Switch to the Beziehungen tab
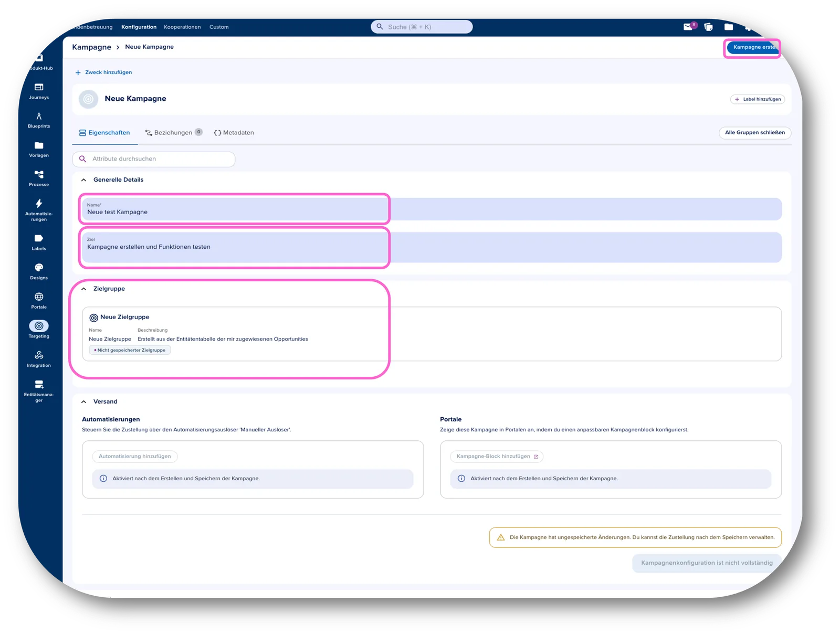 tap(174, 133)
